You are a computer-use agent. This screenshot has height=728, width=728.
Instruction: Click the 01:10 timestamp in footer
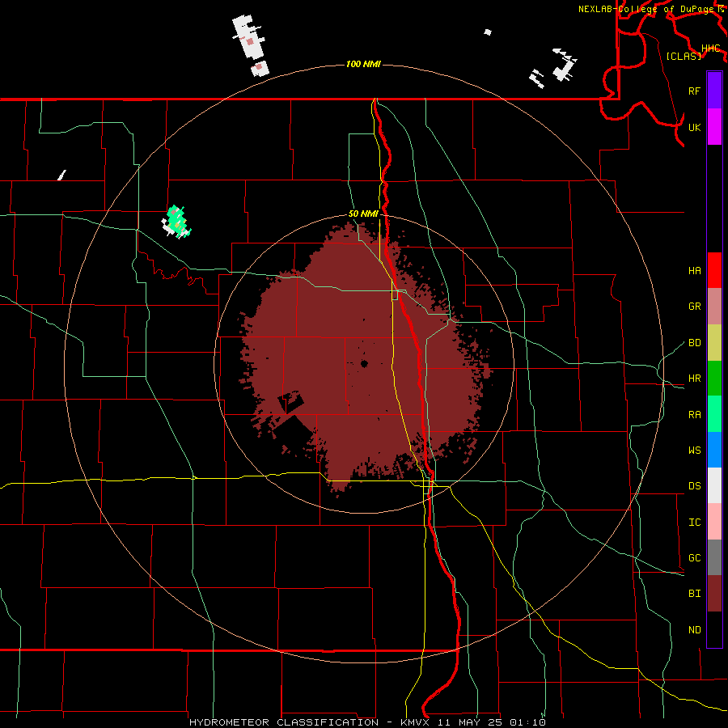527,722
